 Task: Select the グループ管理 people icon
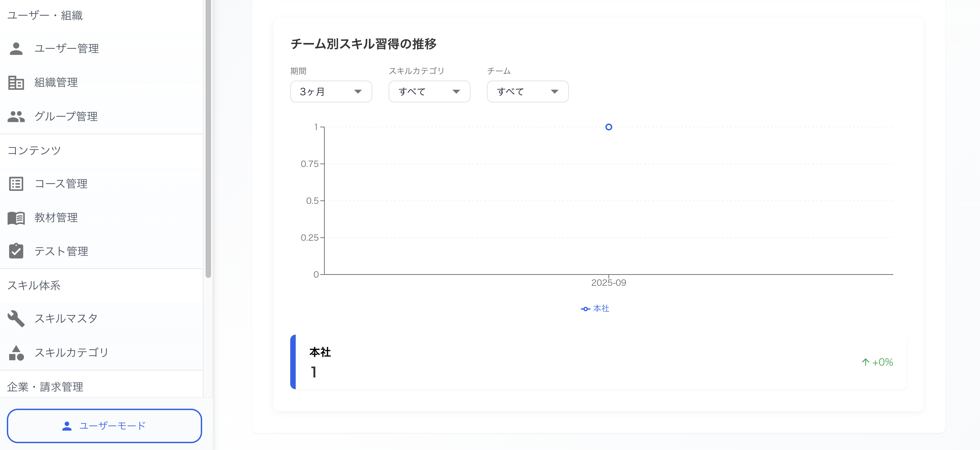point(16,117)
